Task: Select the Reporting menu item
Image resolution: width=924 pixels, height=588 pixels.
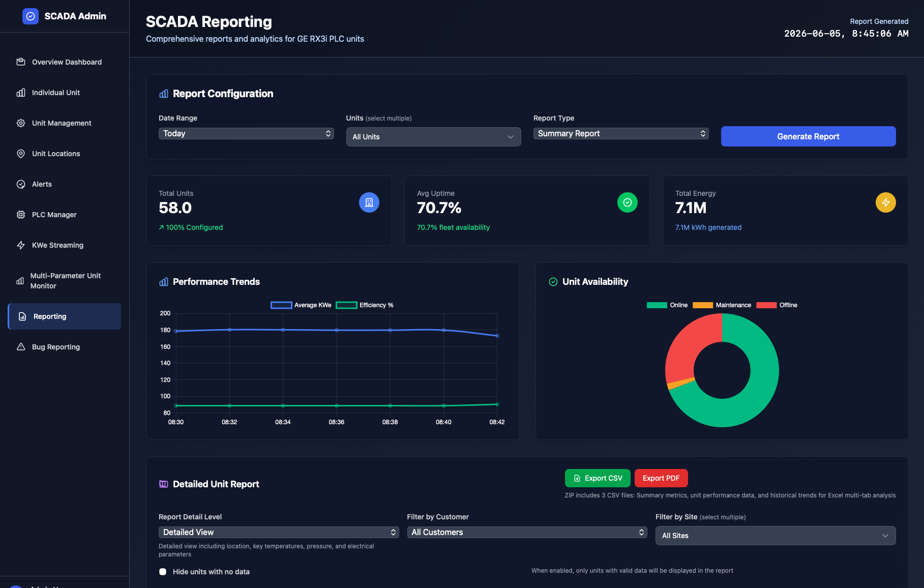Action: (x=65, y=316)
